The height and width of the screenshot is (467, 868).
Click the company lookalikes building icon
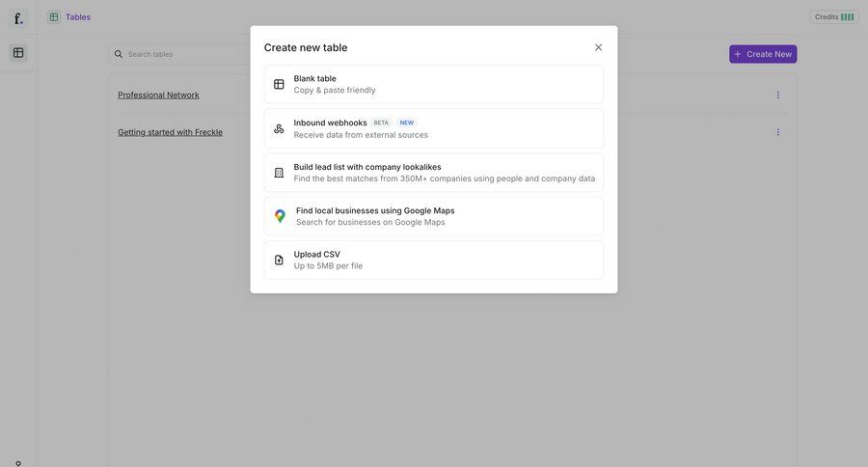click(x=279, y=173)
